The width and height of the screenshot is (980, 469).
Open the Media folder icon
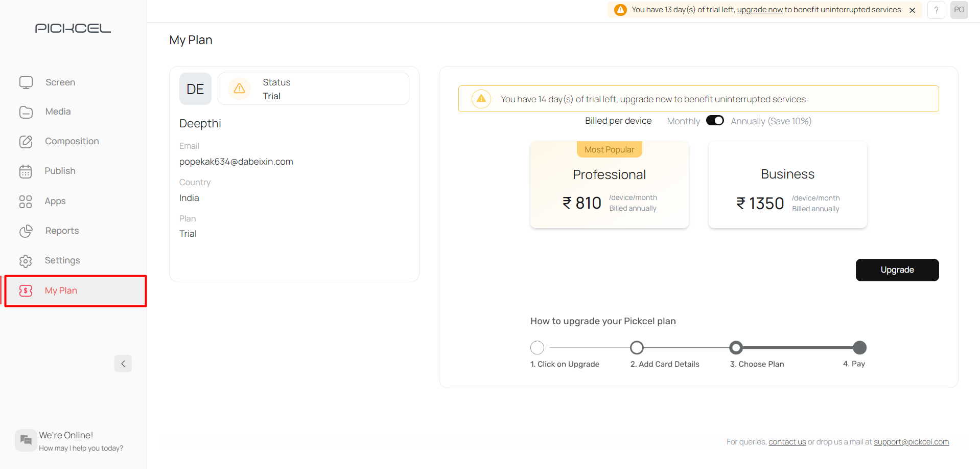pyautogui.click(x=26, y=112)
